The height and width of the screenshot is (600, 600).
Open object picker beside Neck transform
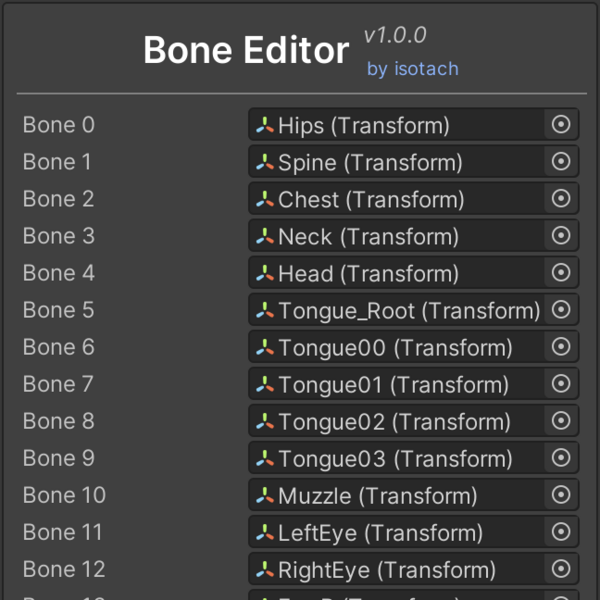point(561,236)
